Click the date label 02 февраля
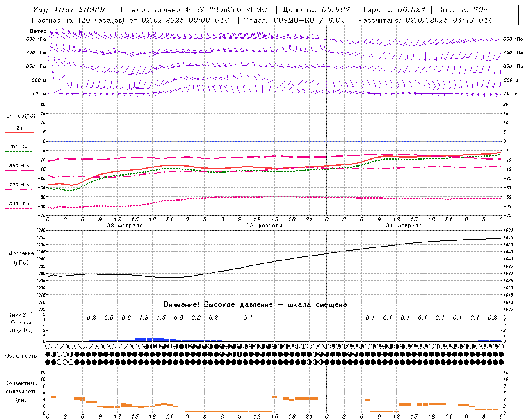525x420 pixels. pos(125,226)
